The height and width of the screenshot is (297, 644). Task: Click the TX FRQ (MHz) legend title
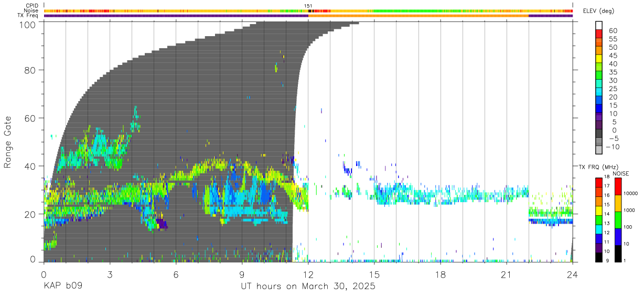pos(597,167)
